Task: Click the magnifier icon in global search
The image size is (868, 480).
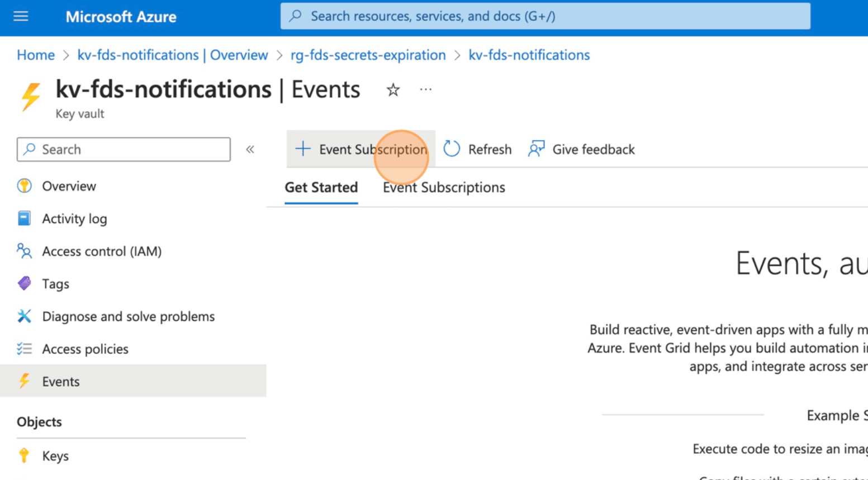Action: tap(296, 16)
